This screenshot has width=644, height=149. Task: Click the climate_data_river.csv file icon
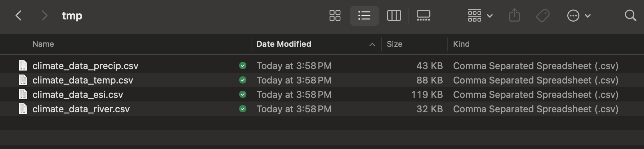point(23,109)
